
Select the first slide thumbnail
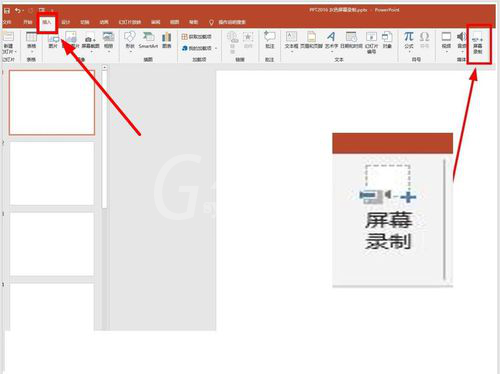(52, 102)
